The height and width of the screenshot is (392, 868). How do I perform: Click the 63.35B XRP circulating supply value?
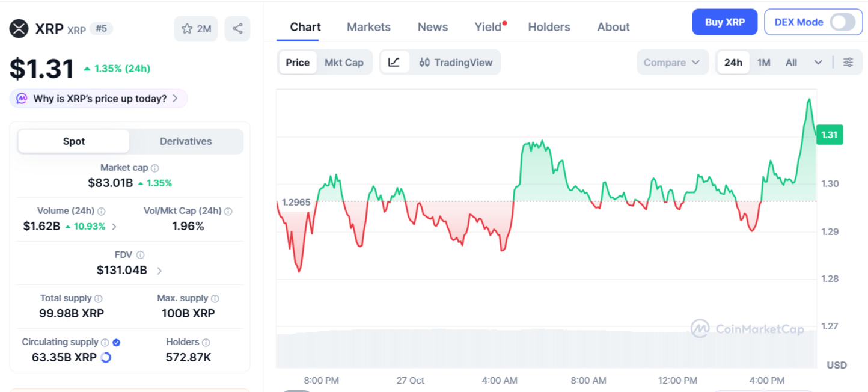(x=64, y=357)
